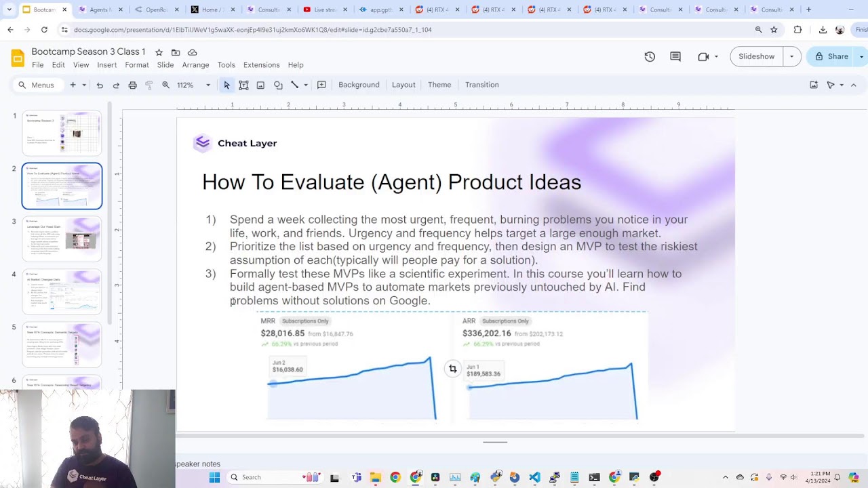This screenshot has width=868, height=488.
Task: Click the Transition button
Action: (x=482, y=85)
